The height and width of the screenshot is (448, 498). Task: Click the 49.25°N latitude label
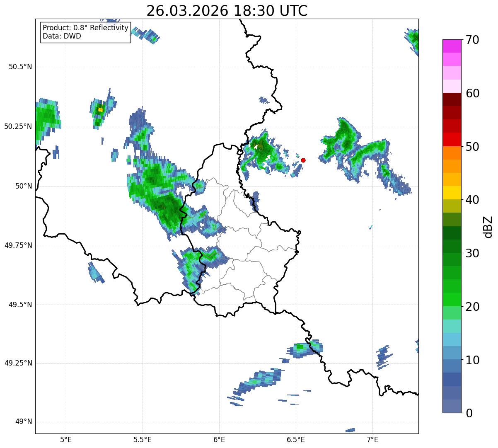(x=18, y=363)
